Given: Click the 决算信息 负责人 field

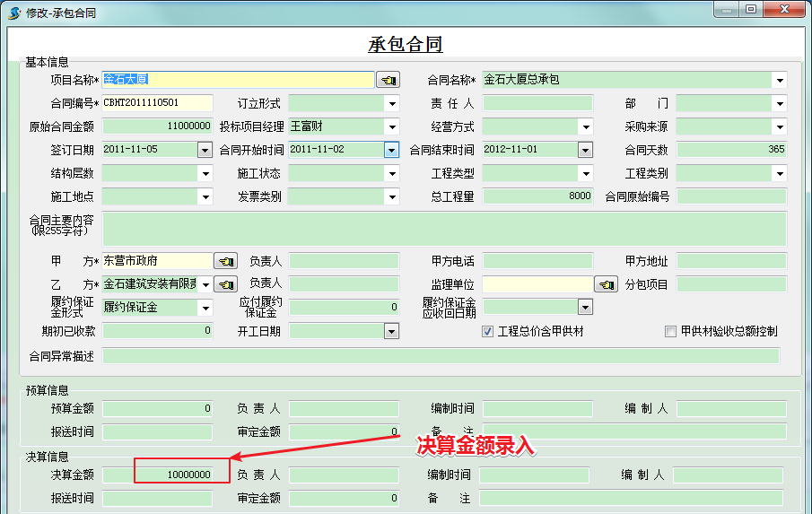Looking at the screenshot, I should [344, 475].
